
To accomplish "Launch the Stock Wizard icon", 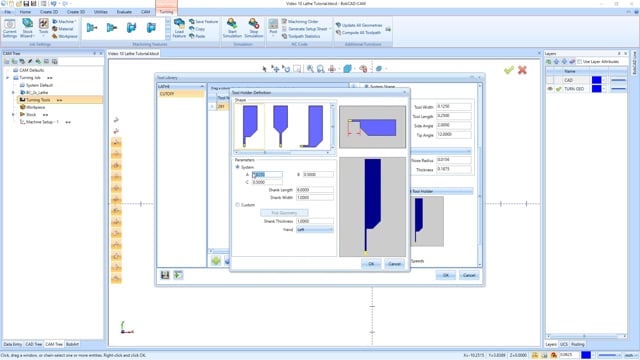I will 27,28.
